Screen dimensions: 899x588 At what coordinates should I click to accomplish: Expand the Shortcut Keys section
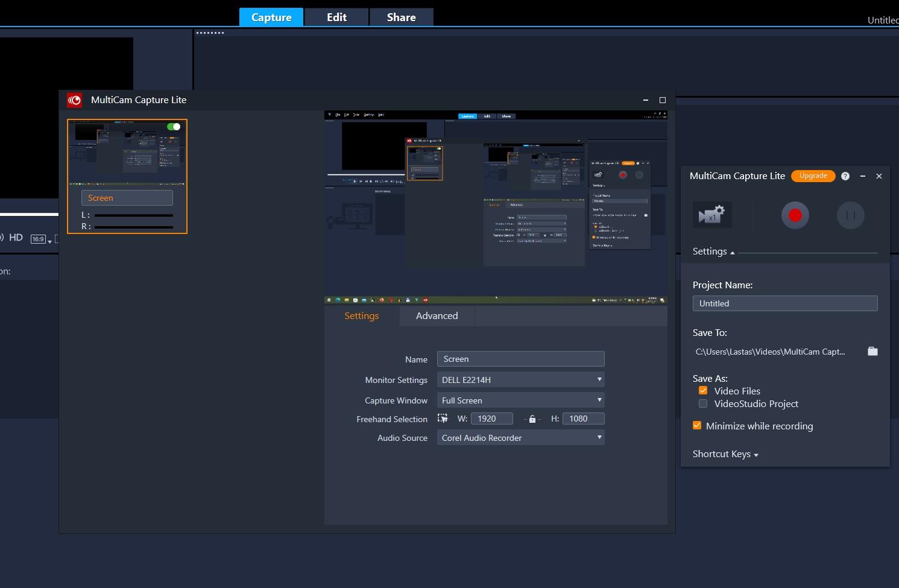tap(725, 454)
